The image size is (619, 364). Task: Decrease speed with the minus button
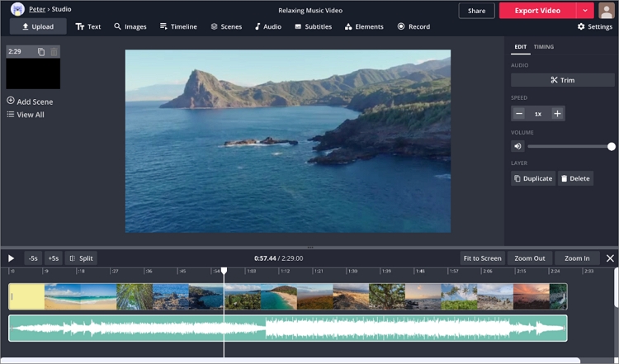(x=519, y=114)
